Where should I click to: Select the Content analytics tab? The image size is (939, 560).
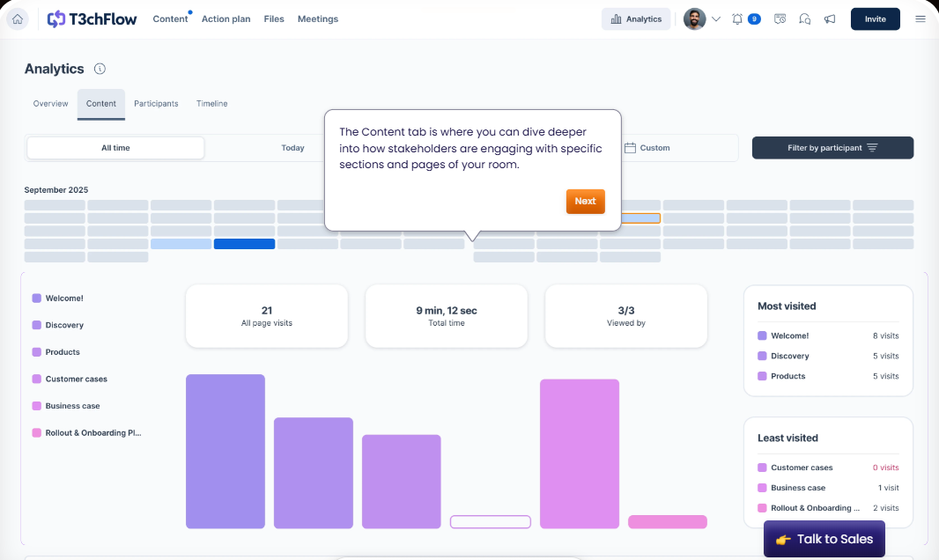pyautogui.click(x=101, y=104)
